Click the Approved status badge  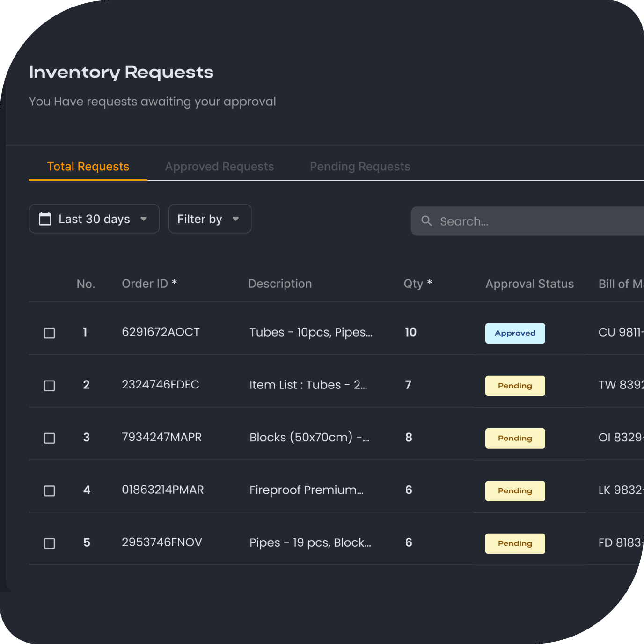[x=515, y=333]
